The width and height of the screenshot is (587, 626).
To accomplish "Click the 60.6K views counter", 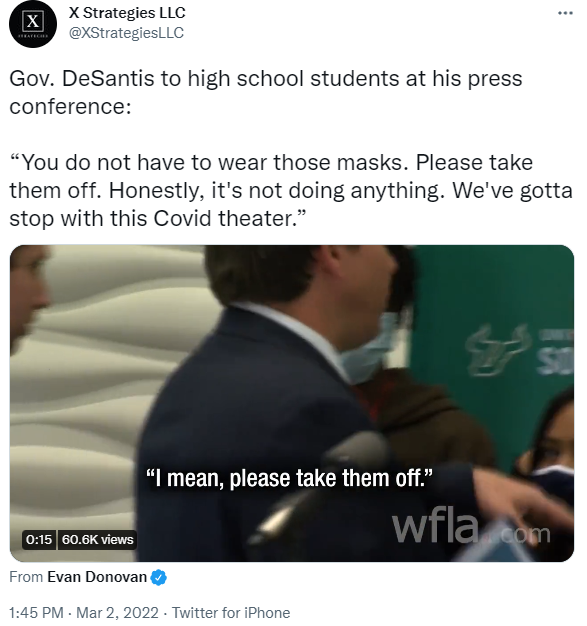I will pos(97,540).
